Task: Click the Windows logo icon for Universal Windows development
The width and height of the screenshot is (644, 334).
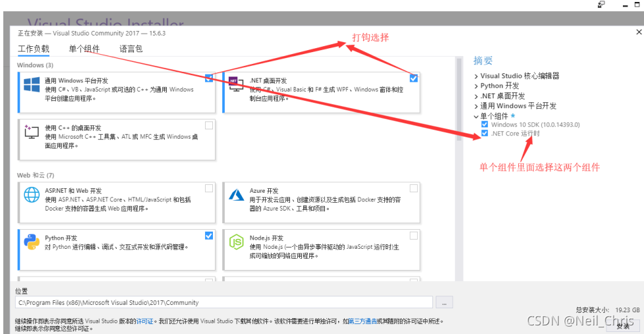Action: click(x=32, y=84)
